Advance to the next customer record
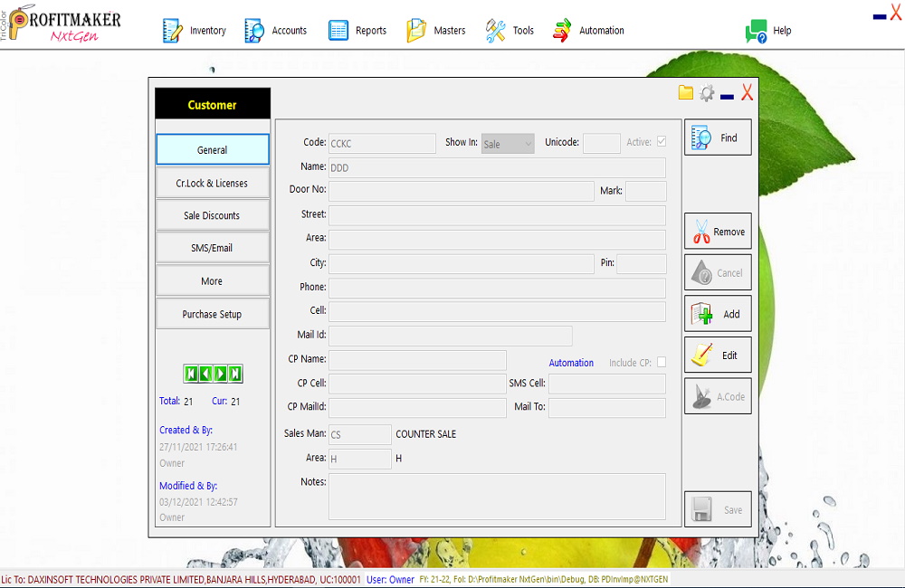This screenshot has width=905, height=588. [x=221, y=374]
